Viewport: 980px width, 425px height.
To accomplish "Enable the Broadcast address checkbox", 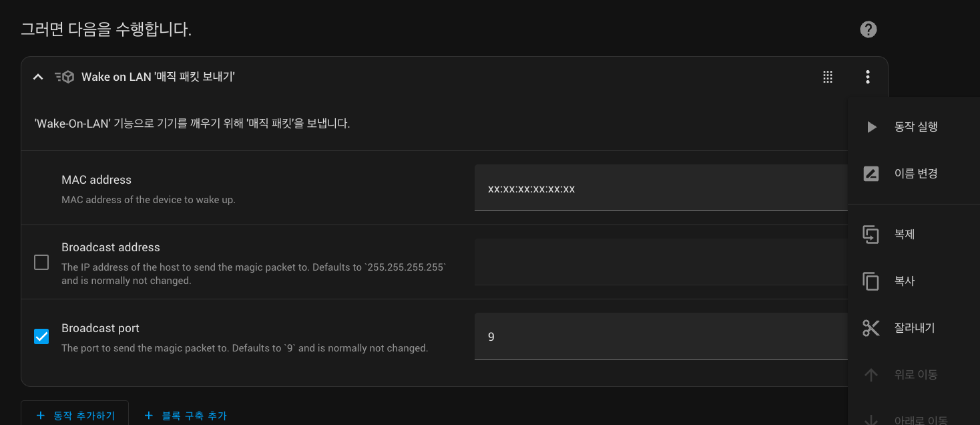I will (41, 262).
